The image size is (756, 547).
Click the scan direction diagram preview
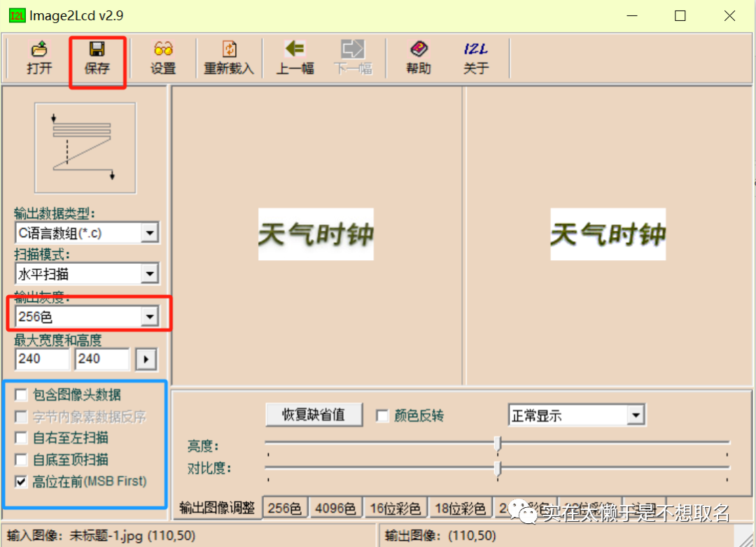point(85,148)
